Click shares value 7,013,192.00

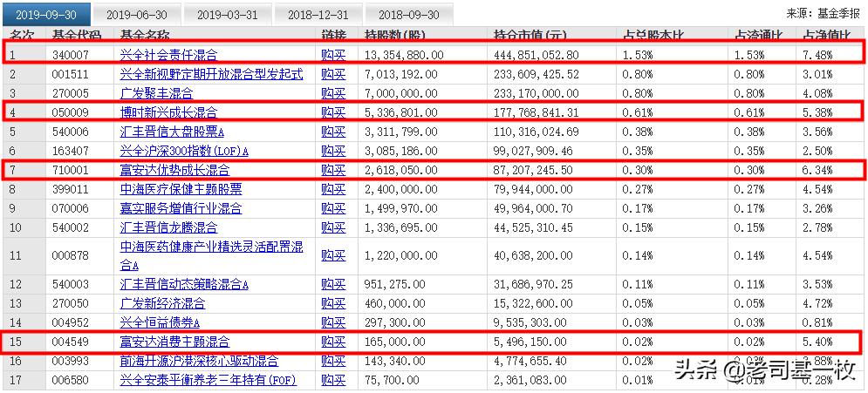click(x=400, y=73)
